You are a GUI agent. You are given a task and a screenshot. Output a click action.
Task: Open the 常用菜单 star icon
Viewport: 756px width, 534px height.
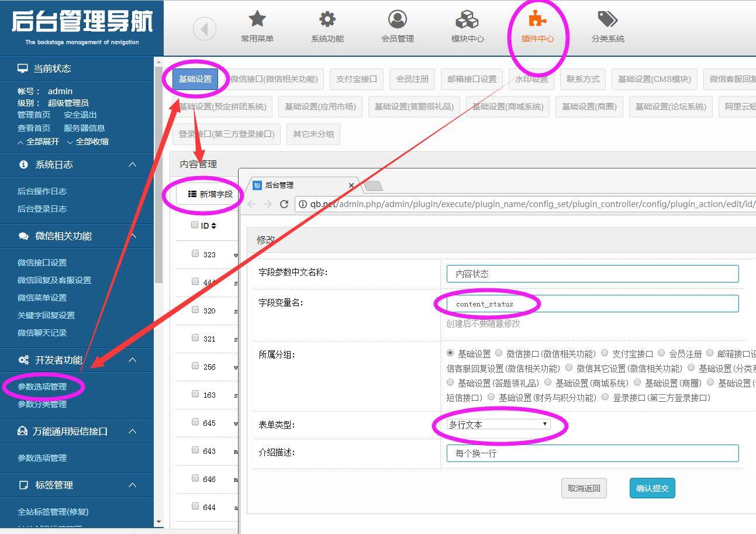tap(257, 20)
